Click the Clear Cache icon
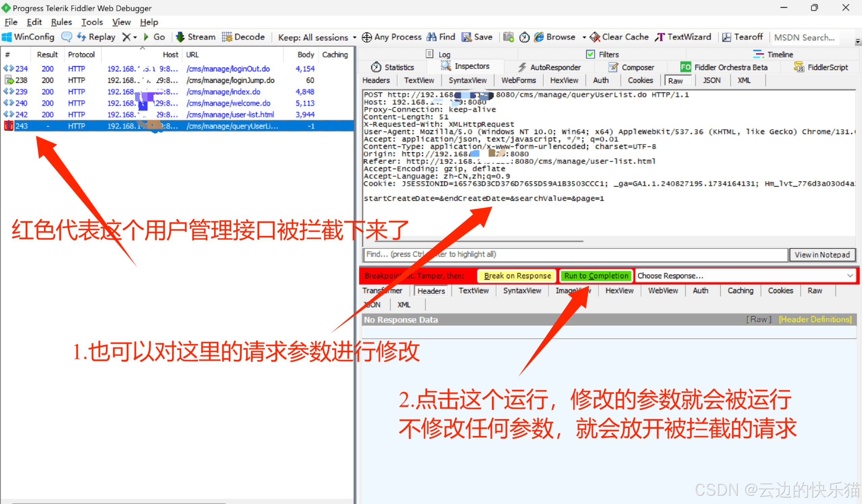862x504 pixels. [595, 37]
